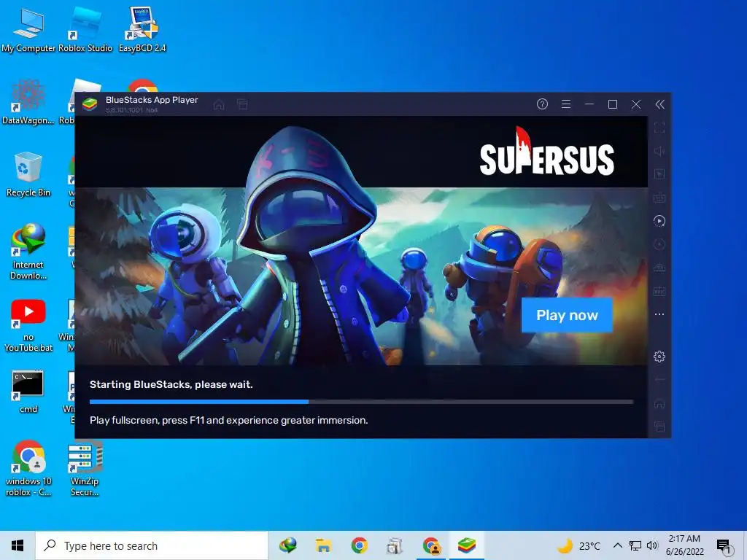Close the BlueStacks App Player window

pos(636,104)
